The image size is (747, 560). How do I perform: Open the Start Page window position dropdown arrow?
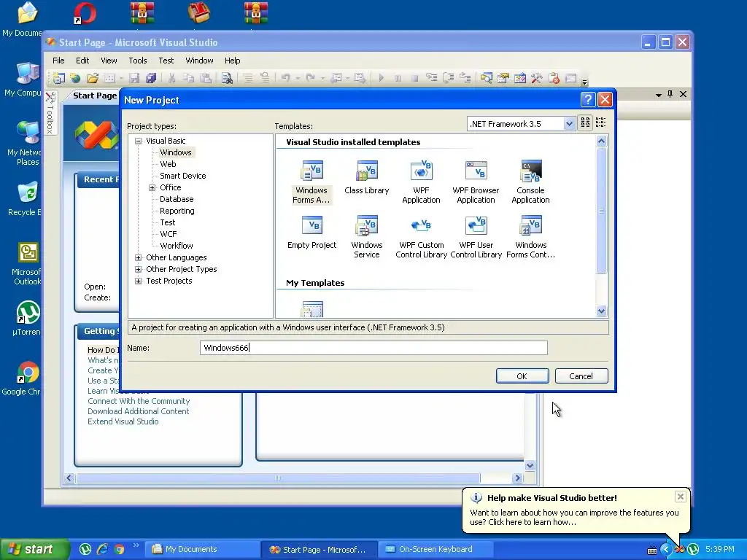[x=659, y=95]
